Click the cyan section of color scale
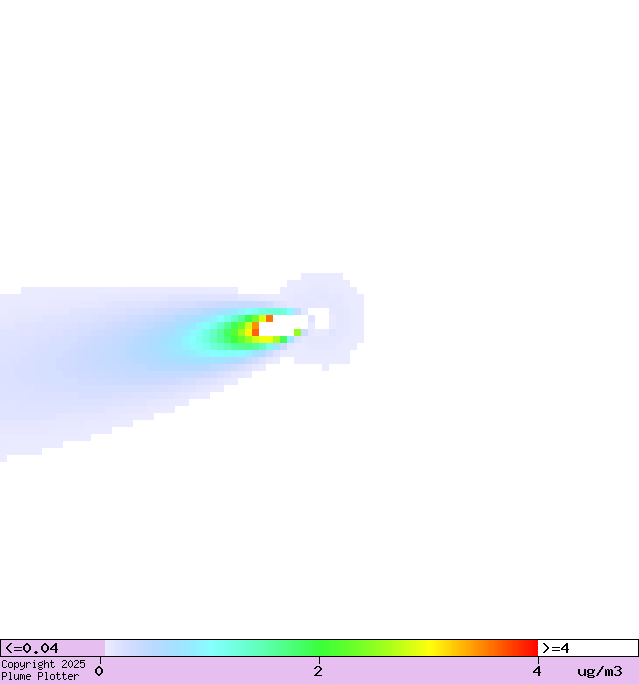The width and height of the screenshot is (639, 684). [x=213, y=648]
